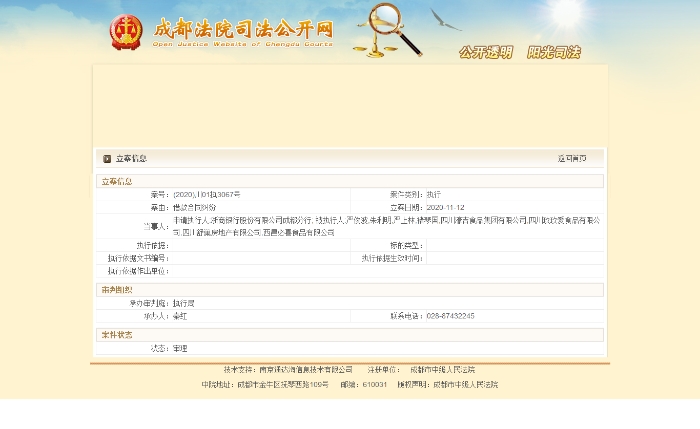Click the 状态 value 审理
Viewport: 700px width, 429px height.
click(180, 348)
